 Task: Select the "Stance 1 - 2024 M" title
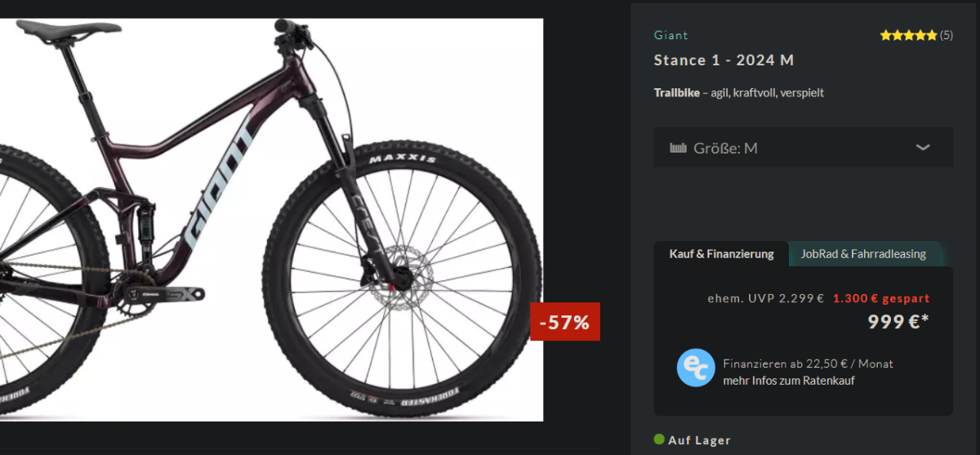tap(724, 60)
